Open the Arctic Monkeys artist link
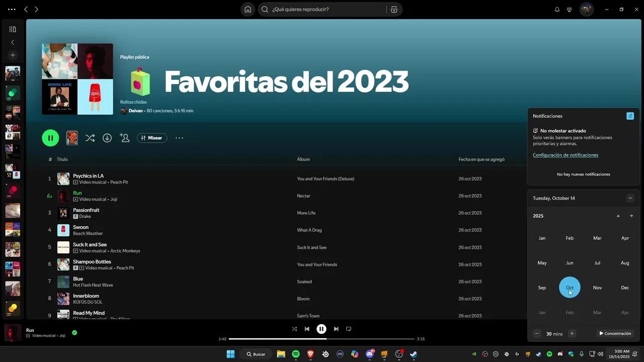Screen dimensions: 644x362 point(125,251)
